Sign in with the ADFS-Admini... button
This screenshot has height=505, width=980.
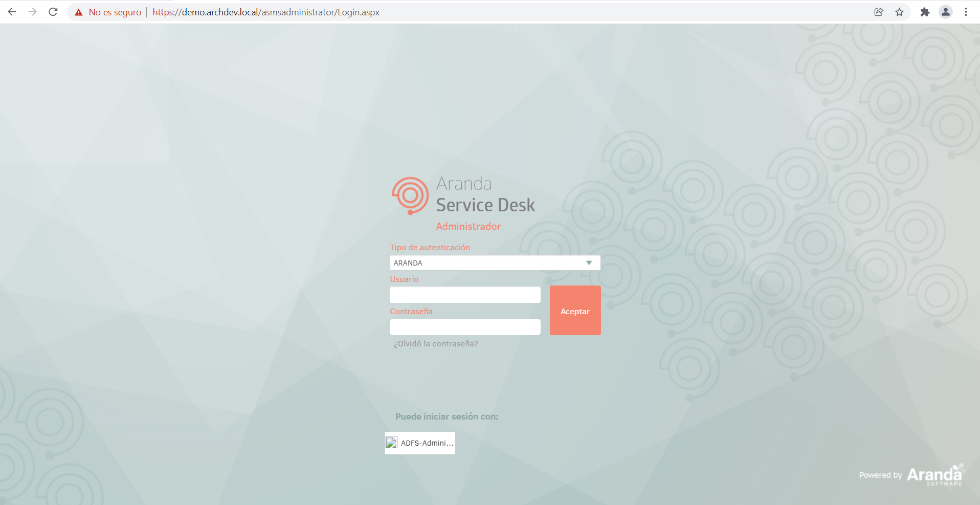pos(420,443)
